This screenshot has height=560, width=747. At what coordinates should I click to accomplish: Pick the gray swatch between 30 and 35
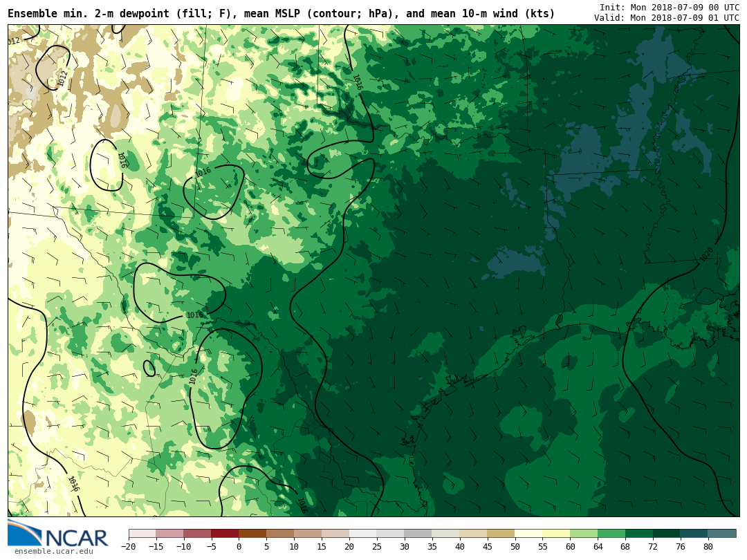tap(418, 533)
